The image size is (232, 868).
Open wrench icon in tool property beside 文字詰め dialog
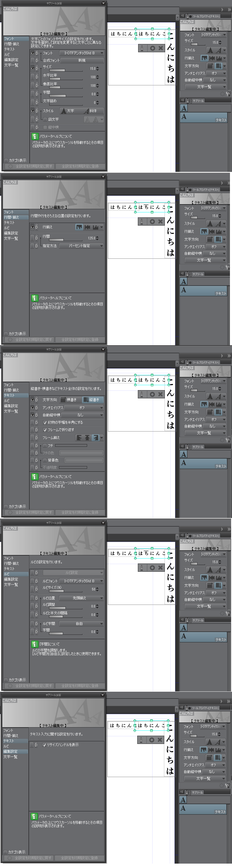pos(229,94)
